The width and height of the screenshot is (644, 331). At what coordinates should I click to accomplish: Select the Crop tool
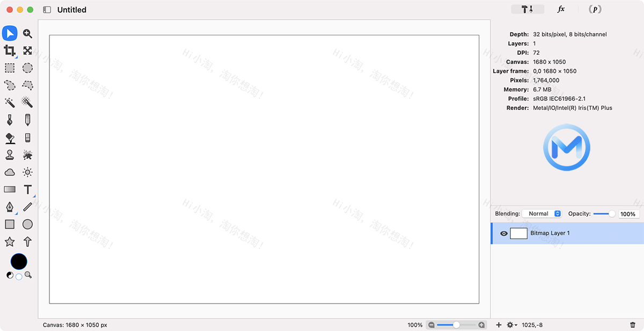9,50
